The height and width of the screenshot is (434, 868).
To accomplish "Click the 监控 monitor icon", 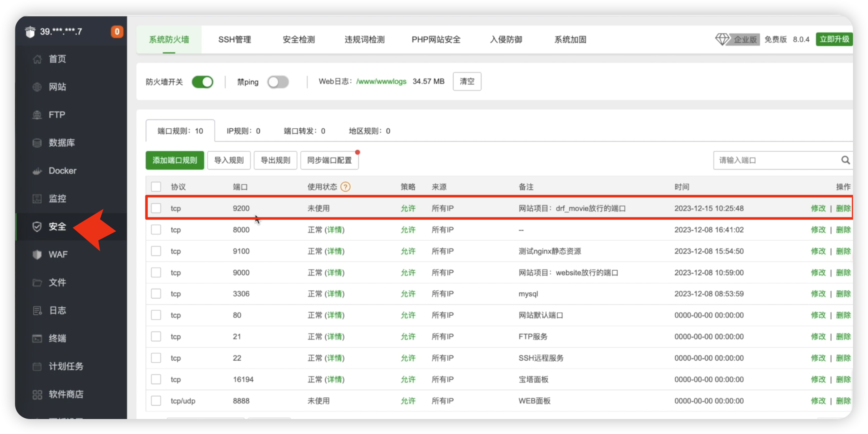I will (x=37, y=199).
